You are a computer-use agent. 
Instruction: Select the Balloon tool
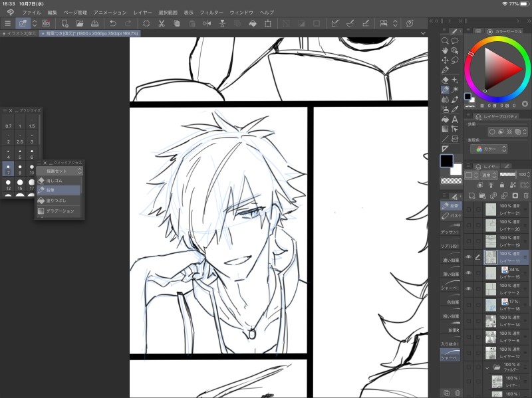(x=455, y=41)
